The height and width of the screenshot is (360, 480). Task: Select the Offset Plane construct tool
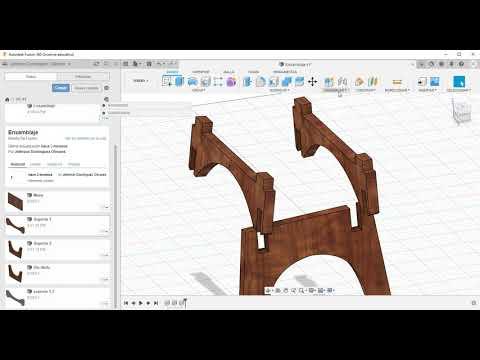[359, 81]
